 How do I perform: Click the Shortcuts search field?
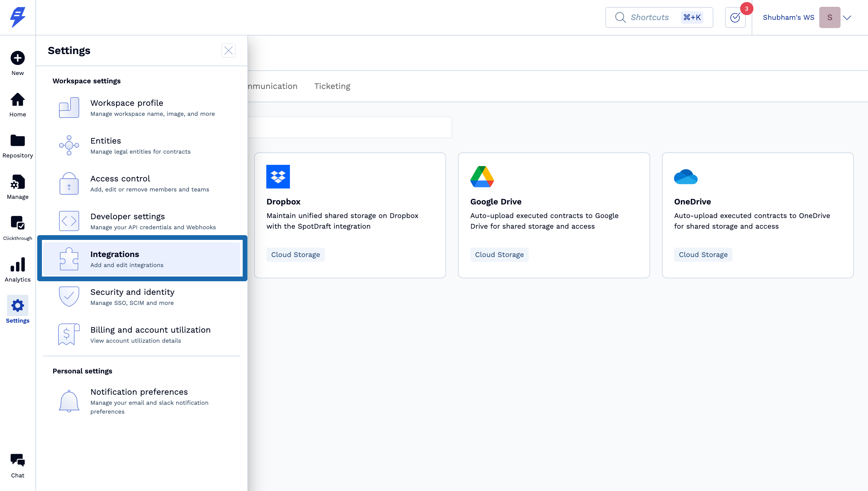[x=649, y=17]
